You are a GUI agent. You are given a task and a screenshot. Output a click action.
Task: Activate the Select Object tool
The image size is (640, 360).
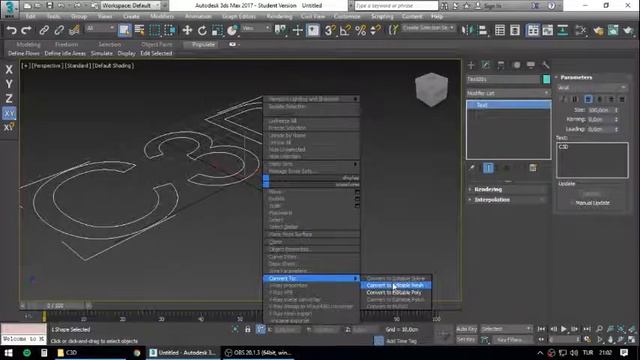(124, 30)
